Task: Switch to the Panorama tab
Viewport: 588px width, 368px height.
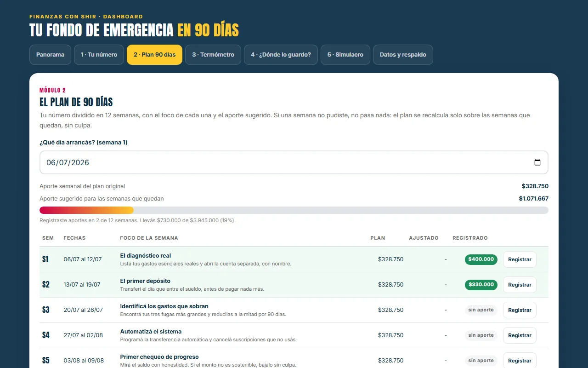Action: point(50,55)
